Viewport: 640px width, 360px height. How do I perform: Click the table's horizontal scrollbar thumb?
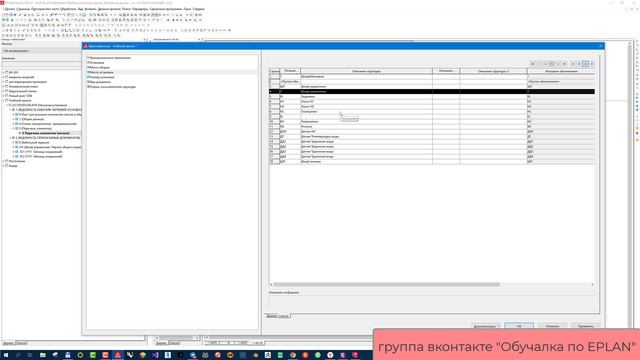click(x=386, y=284)
